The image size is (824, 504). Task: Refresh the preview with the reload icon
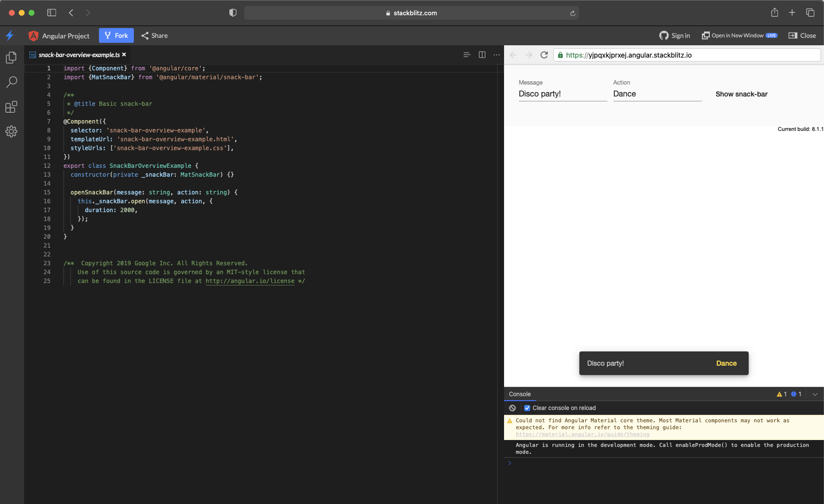coord(544,55)
